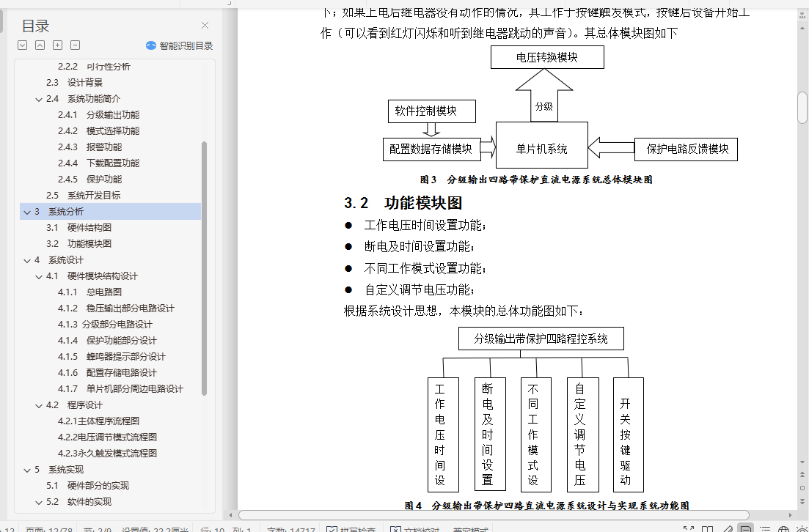Click the vertical scrollbar down arrow
The height and width of the screenshot is (532, 809).
pos(802,462)
